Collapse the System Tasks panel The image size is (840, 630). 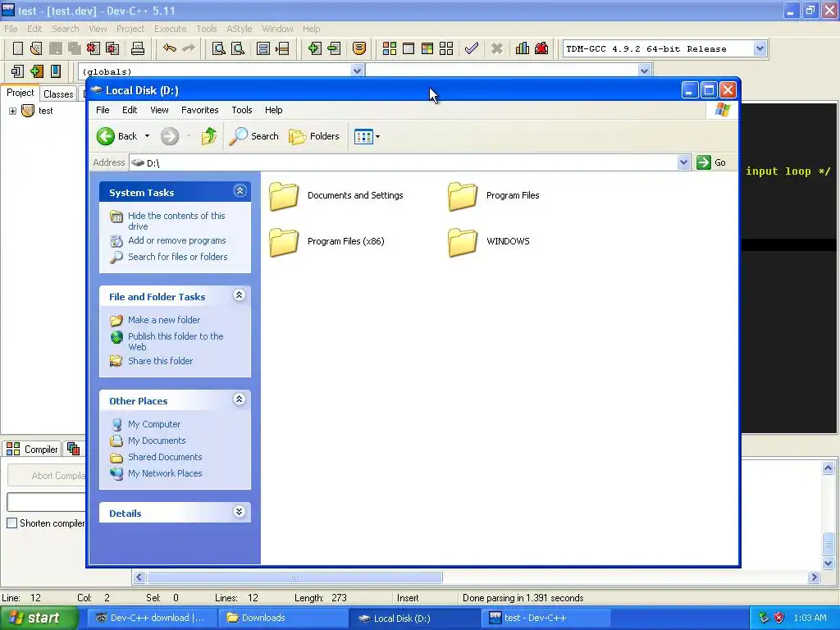[240, 190]
